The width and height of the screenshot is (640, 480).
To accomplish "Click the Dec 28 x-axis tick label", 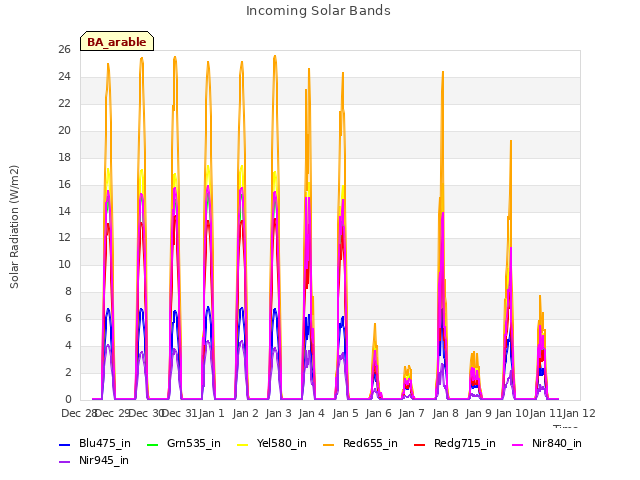I will click(x=78, y=413).
